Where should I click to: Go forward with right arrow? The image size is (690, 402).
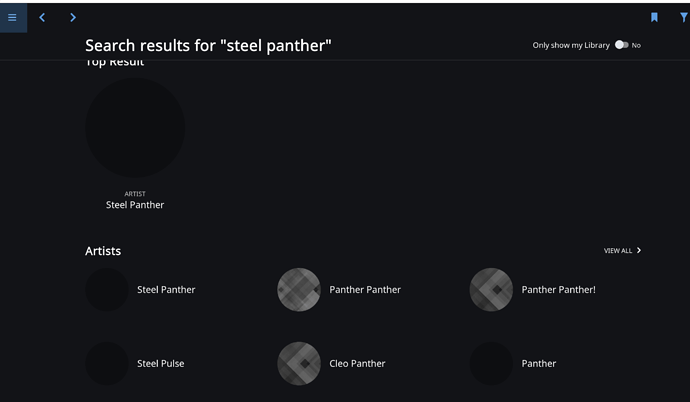tap(73, 18)
